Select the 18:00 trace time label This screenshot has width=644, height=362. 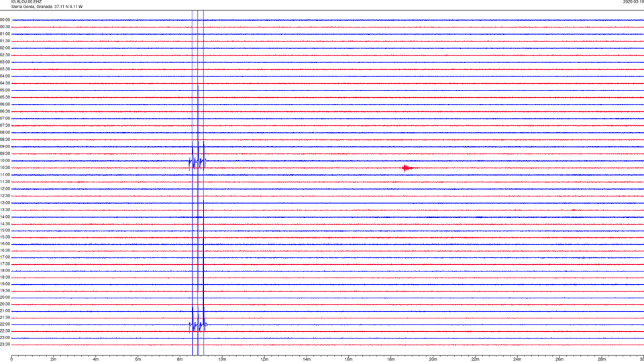coord(5,271)
